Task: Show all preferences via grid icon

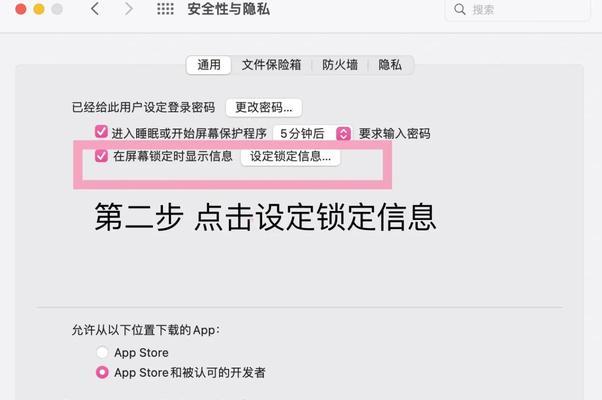Action: pyautogui.click(x=165, y=9)
